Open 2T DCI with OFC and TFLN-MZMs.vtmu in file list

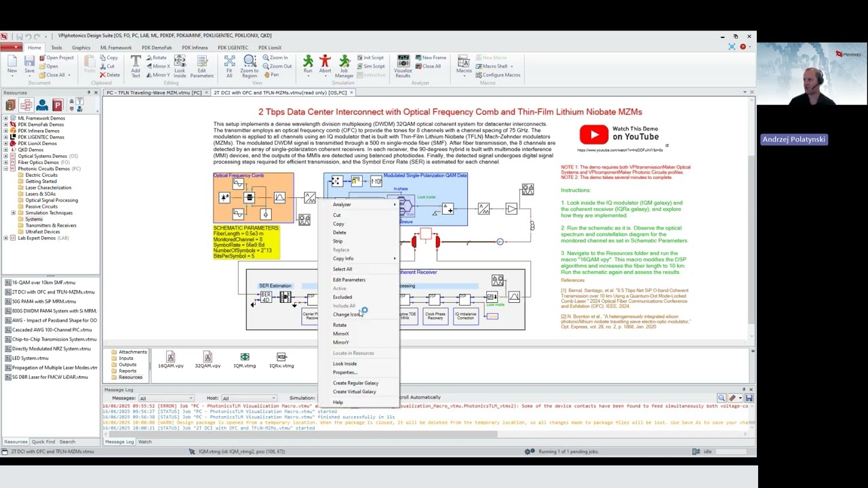point(53,292)
